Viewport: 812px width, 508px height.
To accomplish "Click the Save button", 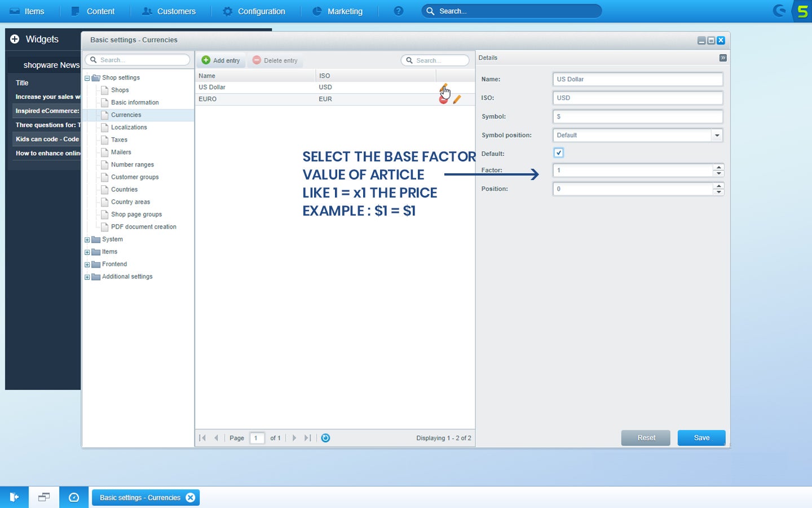I will [701, 438].
